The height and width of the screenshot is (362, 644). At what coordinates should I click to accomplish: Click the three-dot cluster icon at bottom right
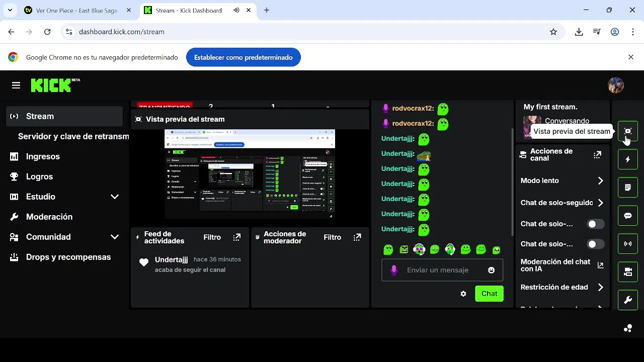tap(628, 328)
